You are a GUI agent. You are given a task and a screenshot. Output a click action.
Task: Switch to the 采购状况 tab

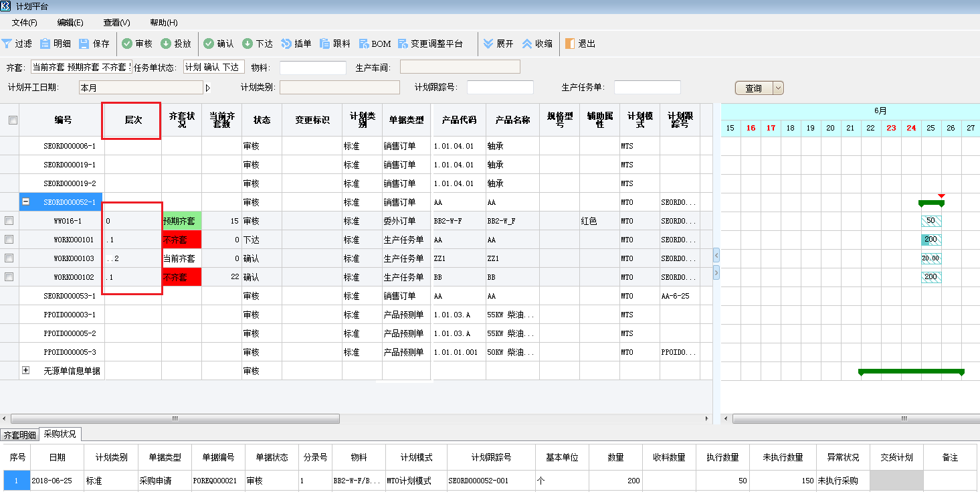[60, 434]
